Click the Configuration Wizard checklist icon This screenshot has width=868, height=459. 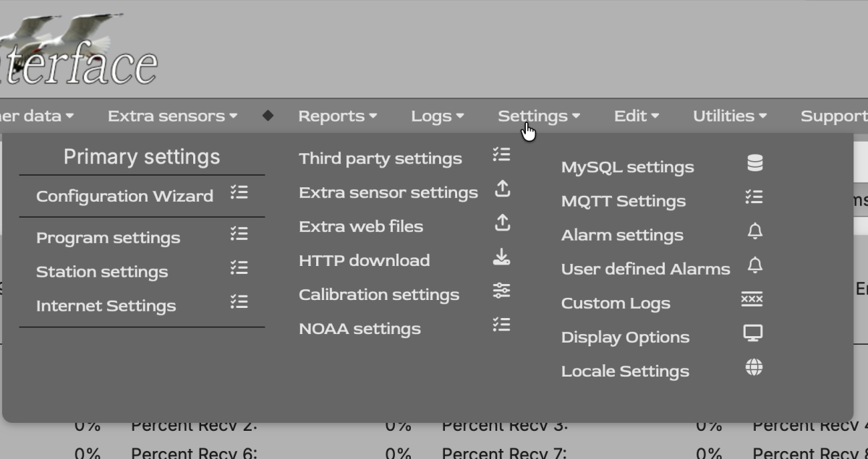coord(241,192)
